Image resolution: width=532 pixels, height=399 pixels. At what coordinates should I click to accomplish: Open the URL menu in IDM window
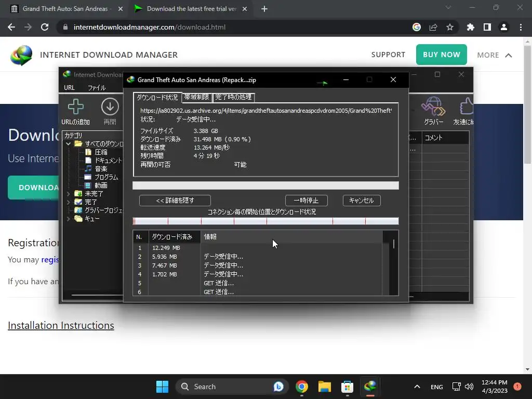tap(69, 87)
